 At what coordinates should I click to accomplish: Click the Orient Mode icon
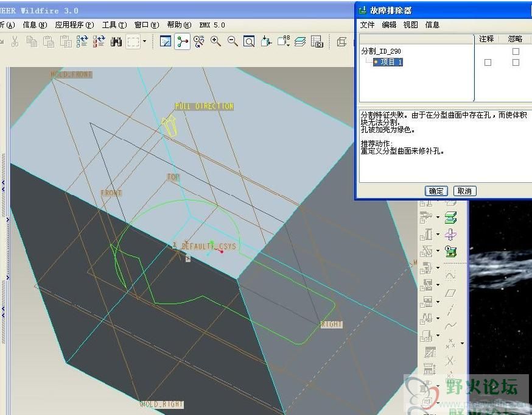tap(198, 41)
